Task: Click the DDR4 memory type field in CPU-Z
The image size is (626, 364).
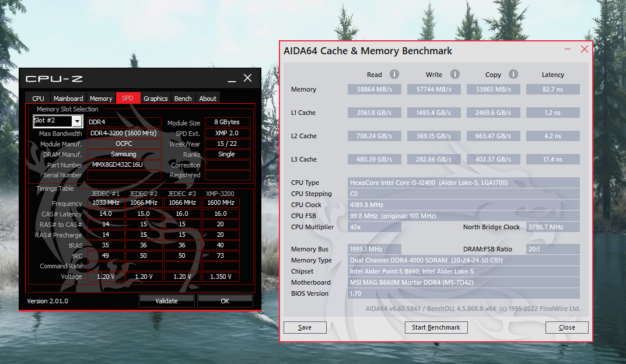Action: pyautogui.click(x=124, y=122)
